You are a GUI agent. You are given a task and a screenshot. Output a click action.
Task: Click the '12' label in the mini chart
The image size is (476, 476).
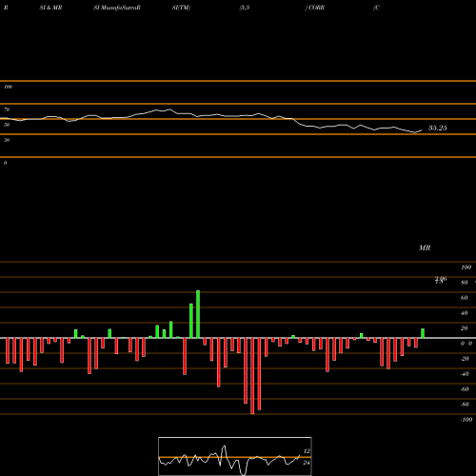pyautogui.click(x=307, y=451)
